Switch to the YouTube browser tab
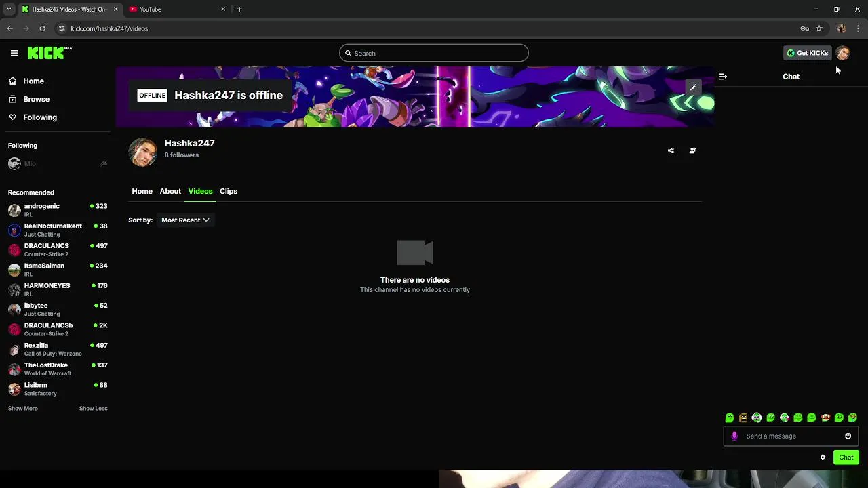This screenshot has width=868, height=488. (x=176, y=9)
